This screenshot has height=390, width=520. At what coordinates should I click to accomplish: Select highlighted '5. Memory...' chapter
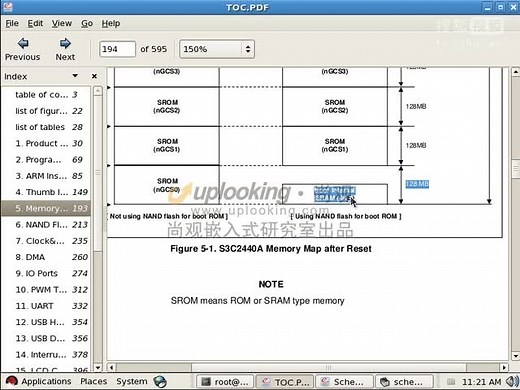(46, 208)
